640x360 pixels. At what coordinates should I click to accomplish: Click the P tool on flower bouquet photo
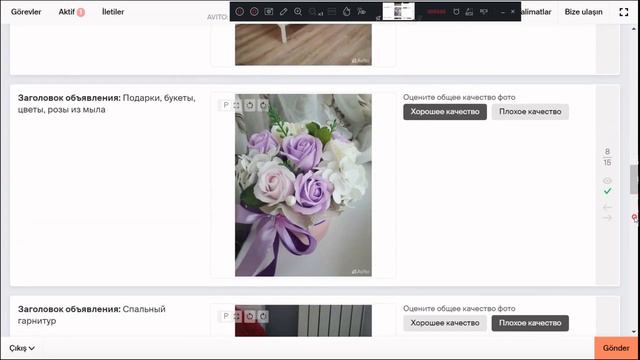pos(226,105)
